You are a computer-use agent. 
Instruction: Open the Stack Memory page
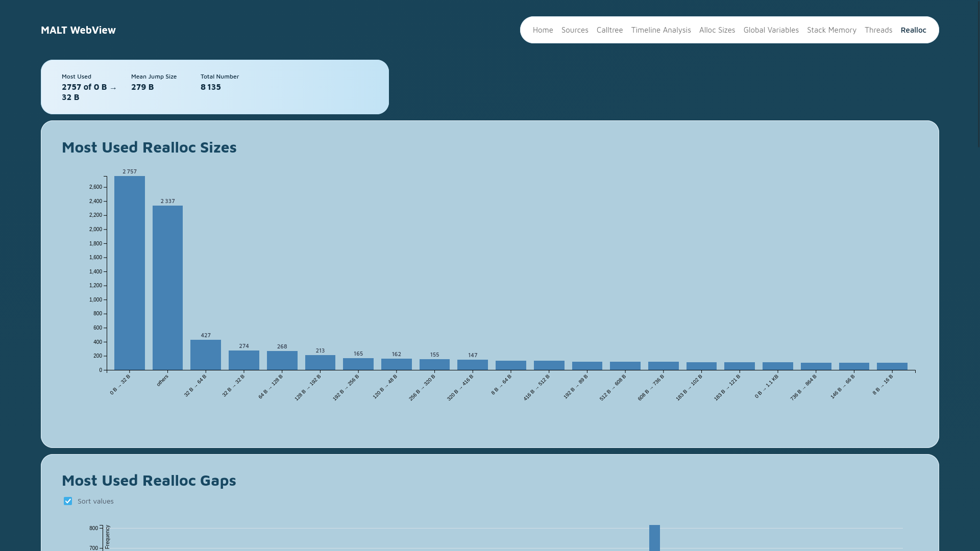(831, 30)
